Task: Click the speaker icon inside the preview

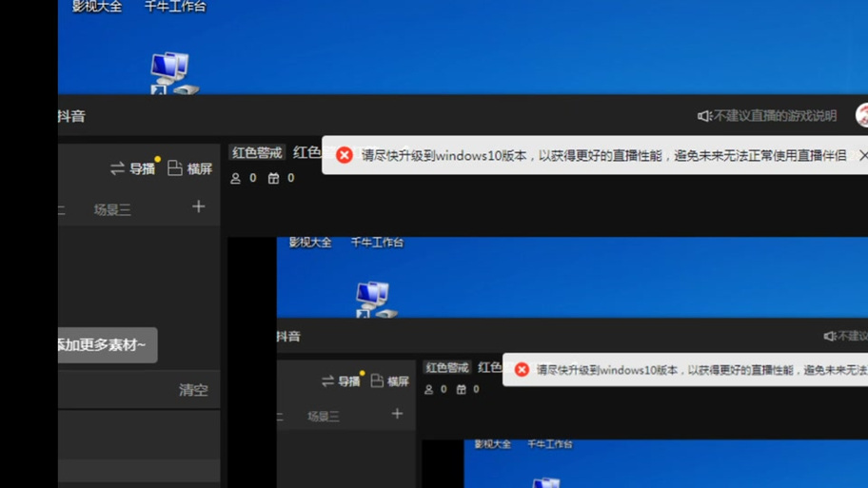Action: point(829,336)
